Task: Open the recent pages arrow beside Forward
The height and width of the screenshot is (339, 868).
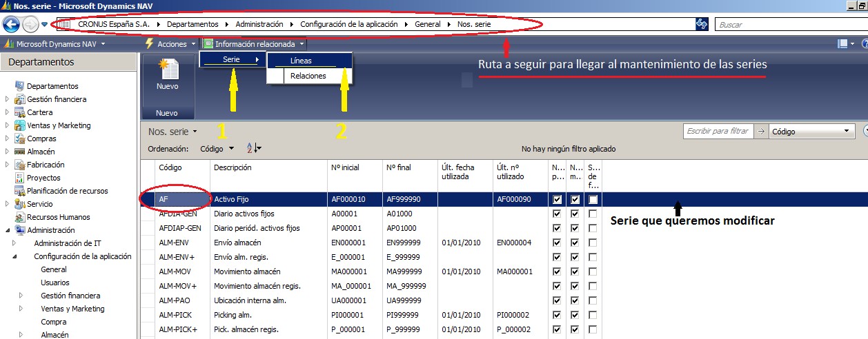Action: point(45,25)
